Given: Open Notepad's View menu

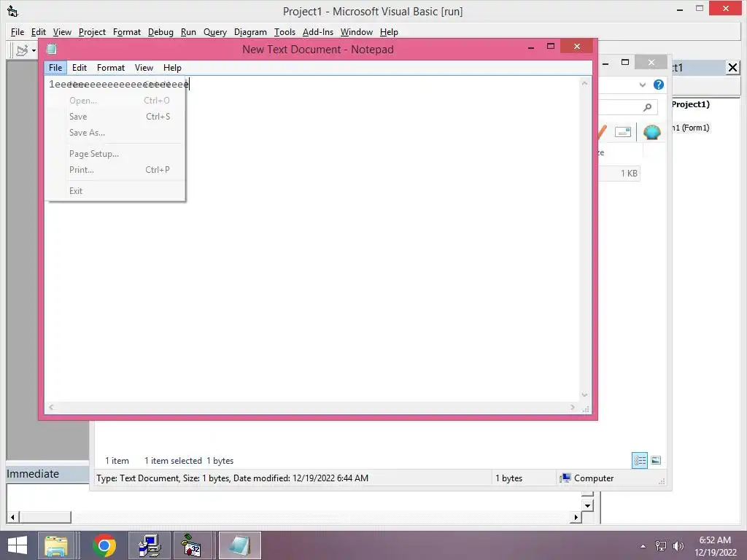Looking at the screenshot, I should click(x=144, y=68).
